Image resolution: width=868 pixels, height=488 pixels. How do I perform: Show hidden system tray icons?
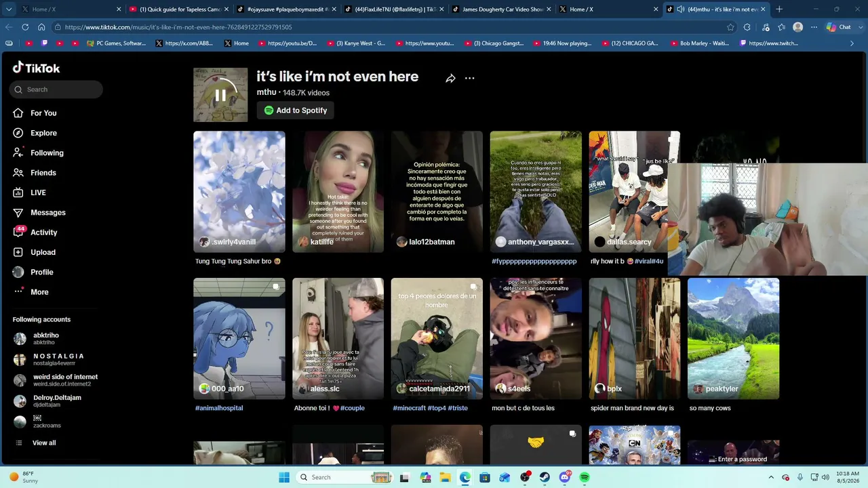click(x=771, y=477)
